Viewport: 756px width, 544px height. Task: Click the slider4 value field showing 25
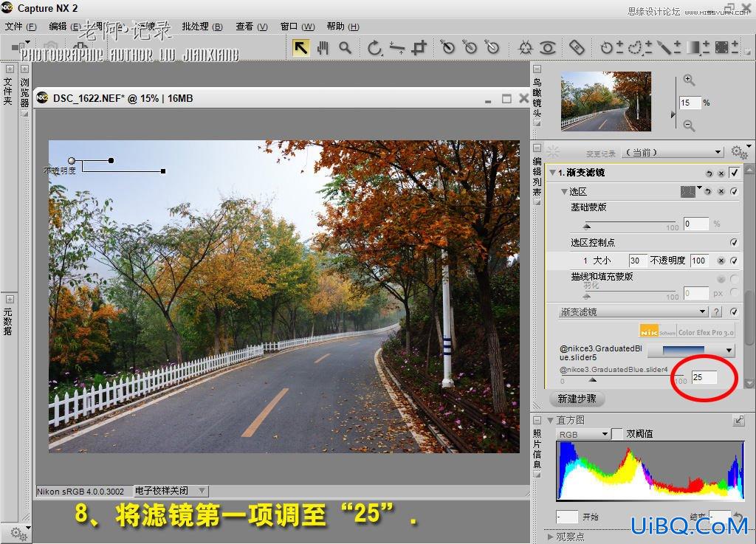704,377
